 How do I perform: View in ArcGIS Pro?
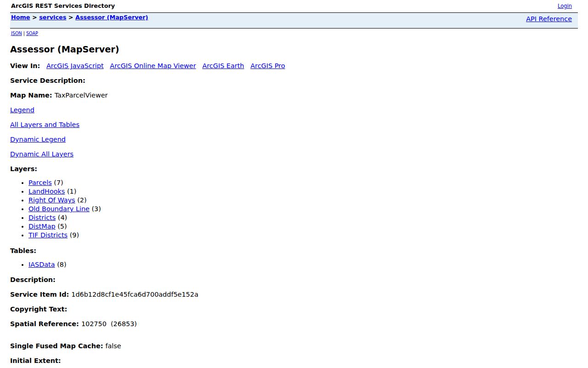click(268, 66)
